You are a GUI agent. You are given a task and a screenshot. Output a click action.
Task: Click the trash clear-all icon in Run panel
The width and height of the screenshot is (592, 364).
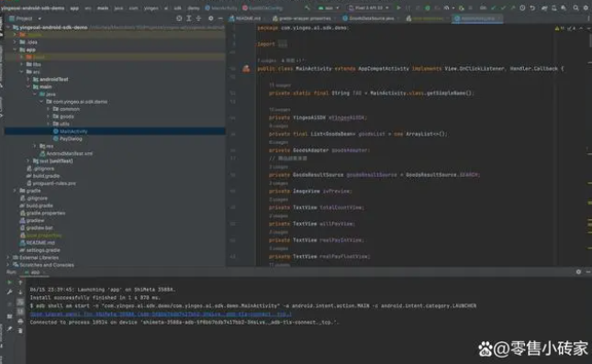coord(20,330)
